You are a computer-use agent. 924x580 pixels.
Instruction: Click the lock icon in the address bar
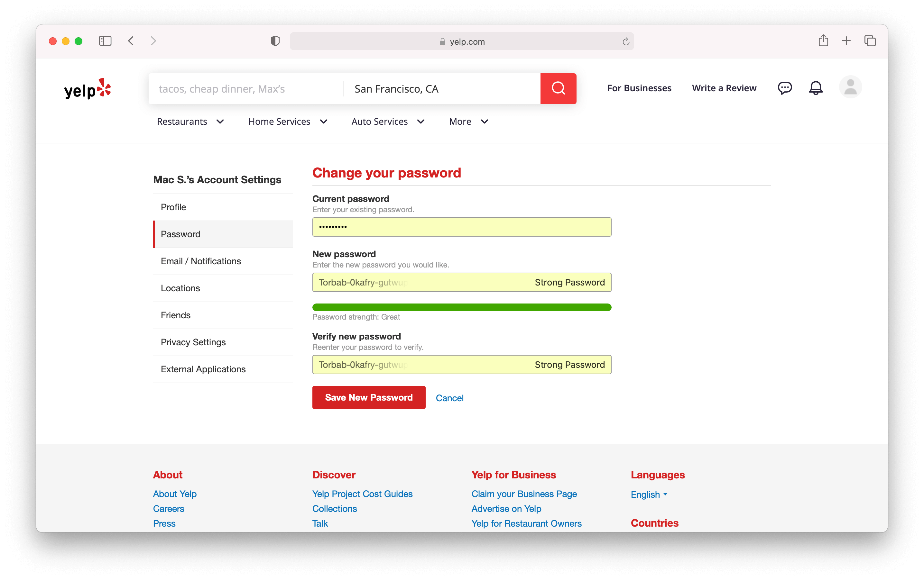point(442,42)
